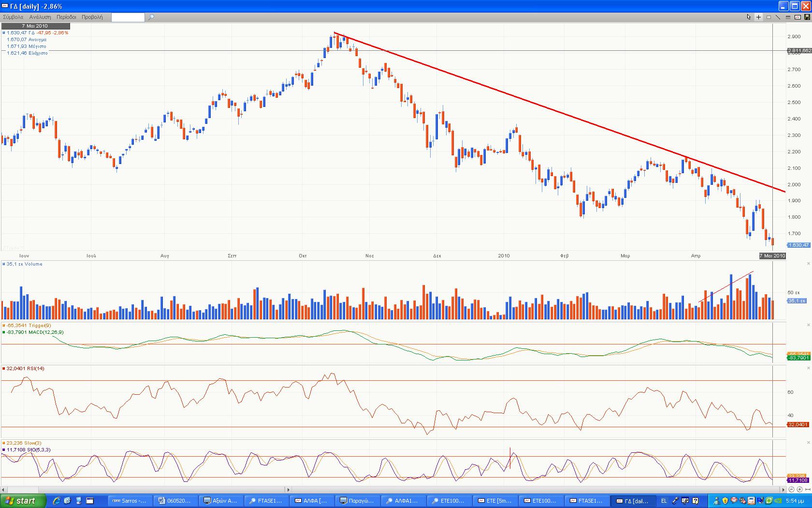
Task: Click the NVIDIA tray icon
Action: click(778, 501)
